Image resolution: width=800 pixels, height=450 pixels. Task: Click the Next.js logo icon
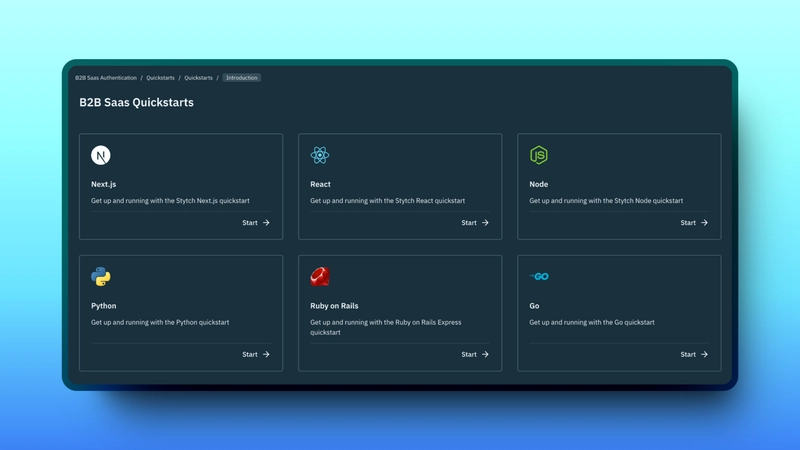tap(101, 155)
